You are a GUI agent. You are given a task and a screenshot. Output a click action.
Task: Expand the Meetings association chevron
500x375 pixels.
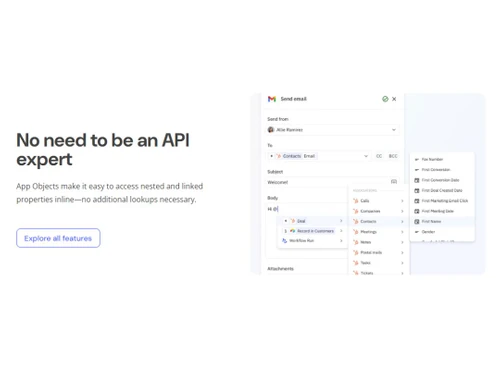[402, 232]
